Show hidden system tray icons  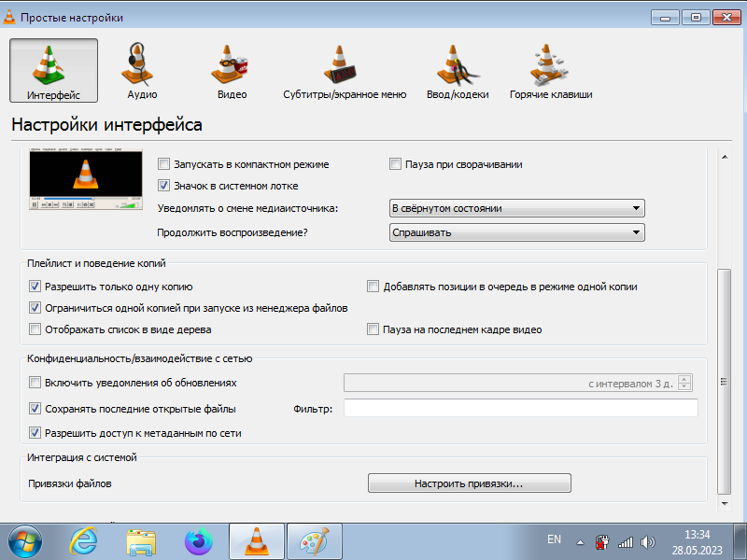(x=580, y=542)
